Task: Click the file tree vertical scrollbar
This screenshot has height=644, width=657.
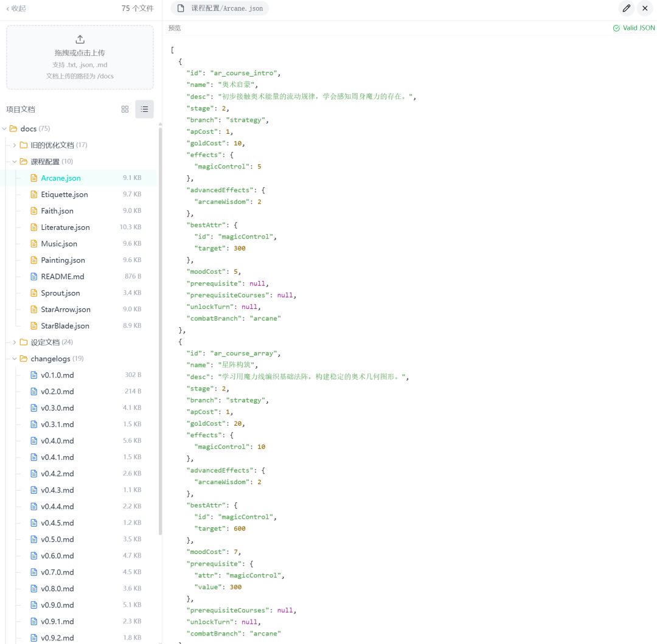Action: (160, 331)
